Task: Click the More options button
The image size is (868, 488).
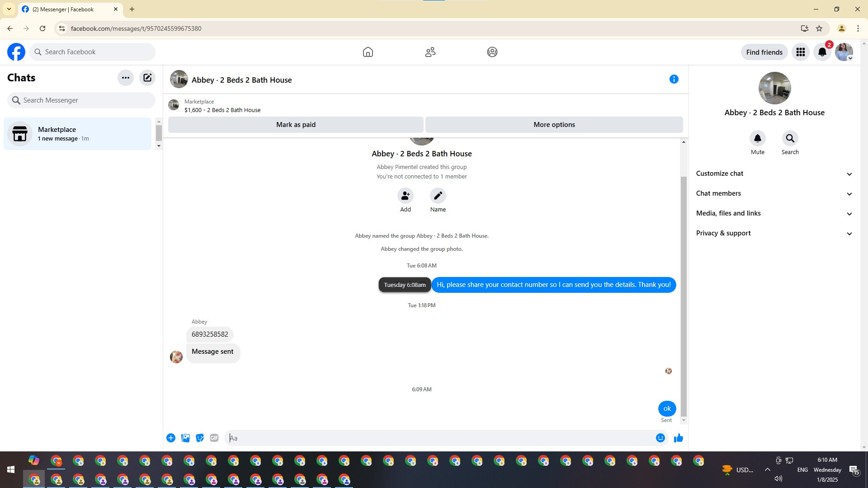Action: [554, 125]
